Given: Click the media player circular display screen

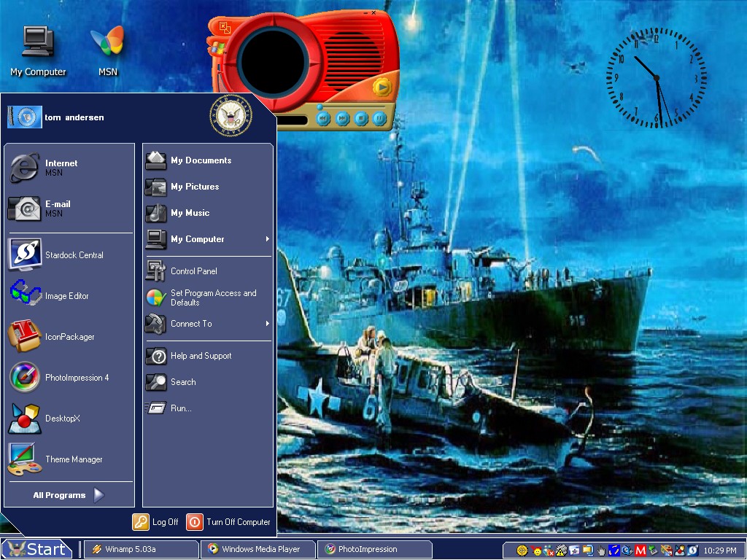Looking at the screenshot, I should click(x=273, y=63).
